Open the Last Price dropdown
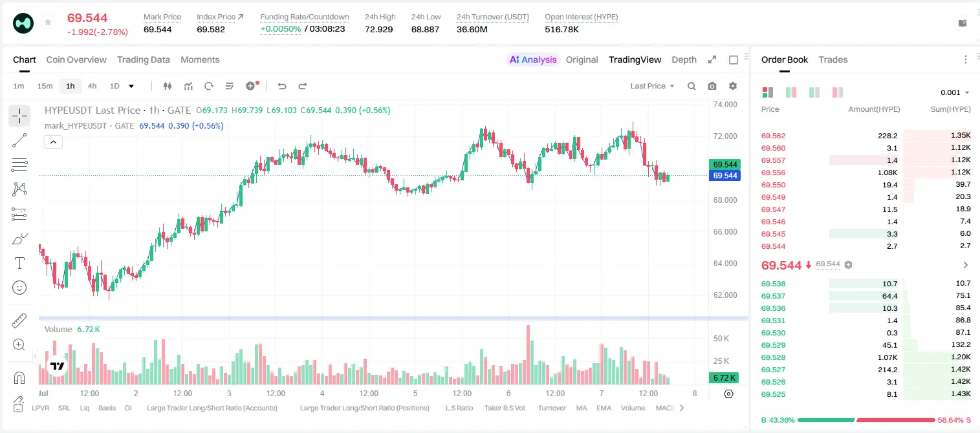 click(652, 86)
